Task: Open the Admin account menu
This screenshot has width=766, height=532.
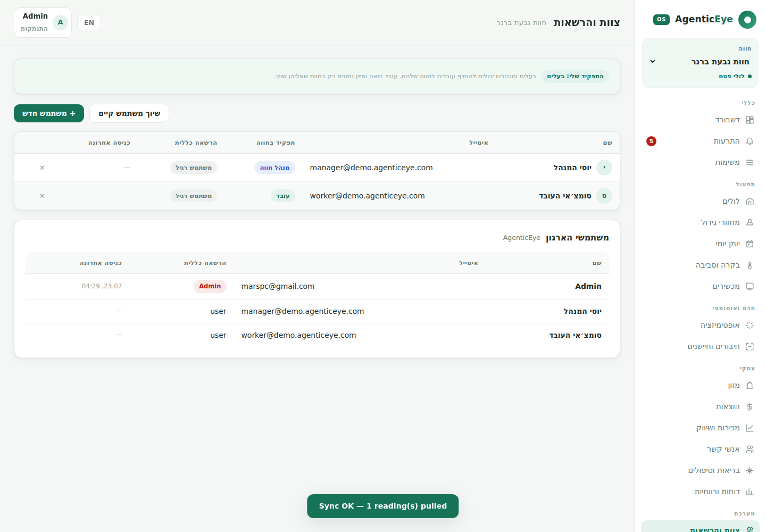Action: click(43, 22)
